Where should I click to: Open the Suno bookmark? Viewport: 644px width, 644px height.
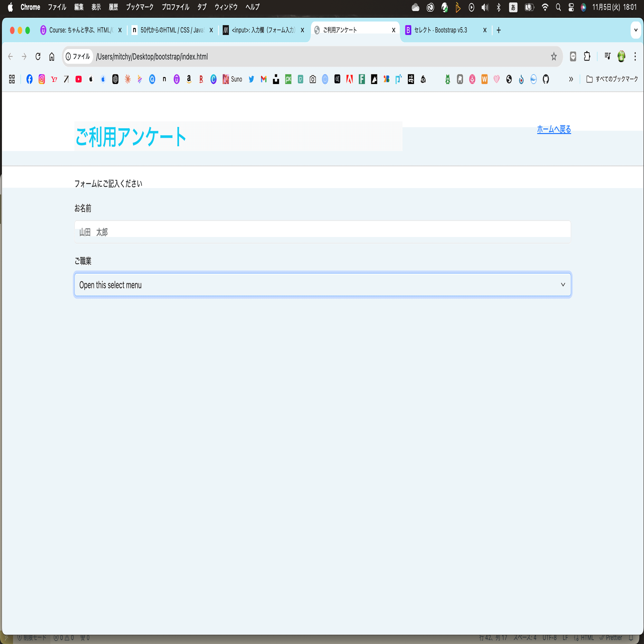pyautogui.click(x=232, y=79)
